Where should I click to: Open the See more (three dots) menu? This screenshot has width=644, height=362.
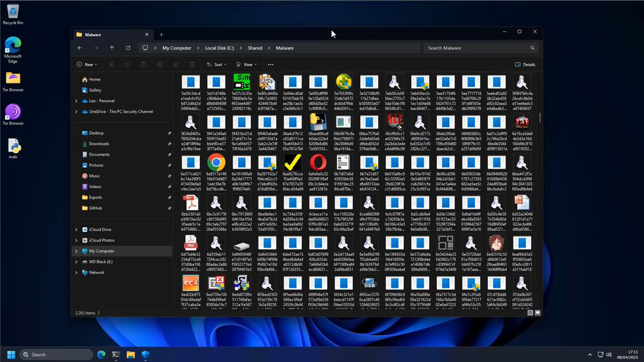click(270, 64)
